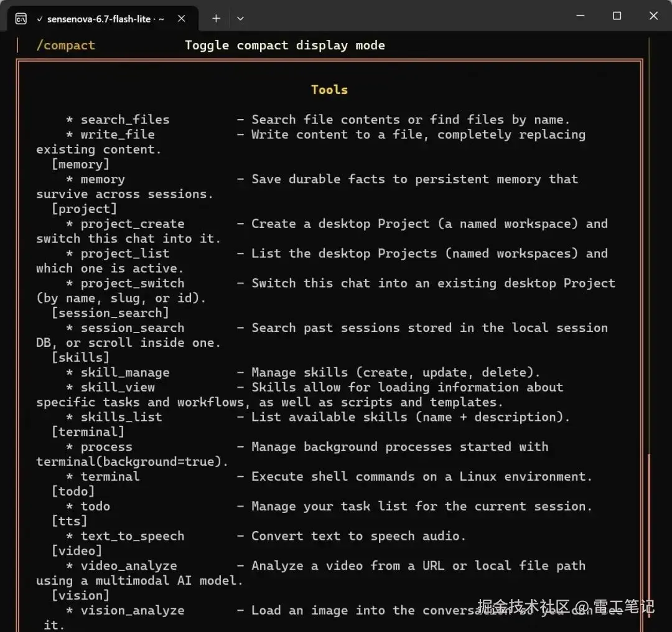Click the vision_analyze tool name
Screen dimensions: 672x632
[133, 610]
